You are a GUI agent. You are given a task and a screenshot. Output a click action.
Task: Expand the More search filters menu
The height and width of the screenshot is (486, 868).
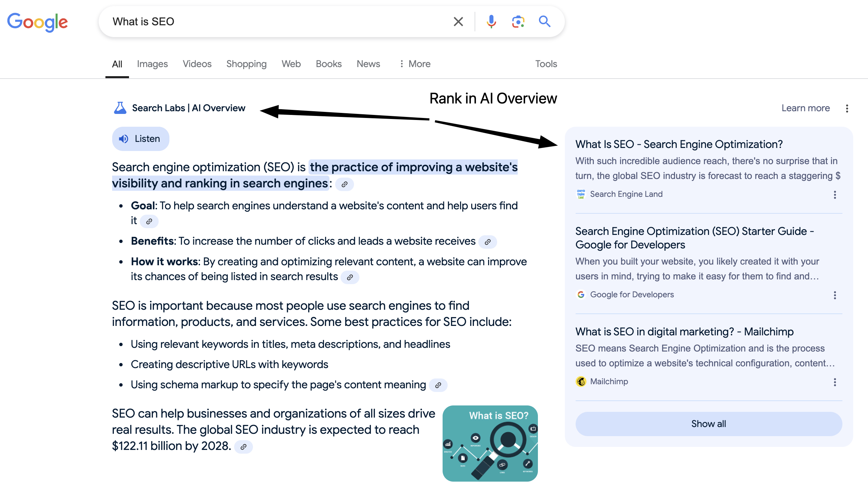[x=415, y=64]
